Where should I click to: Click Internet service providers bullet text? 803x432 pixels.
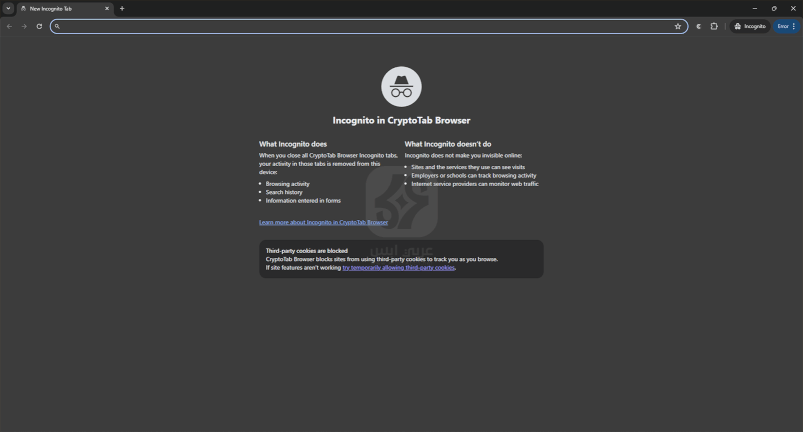pos(475,184)
